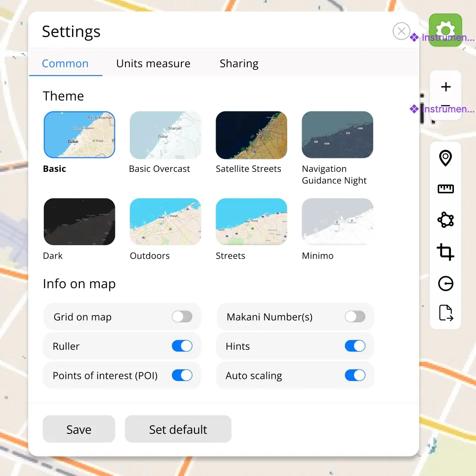
Task: Choose the Satellite Streets theme thumbnail
Action: (x=251, y=135)
